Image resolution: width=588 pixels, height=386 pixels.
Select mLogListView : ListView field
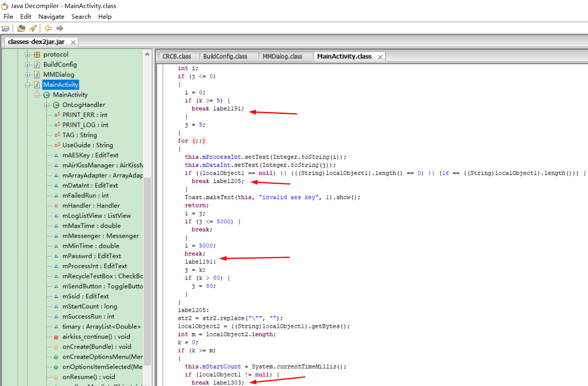[x=97, y=216]
